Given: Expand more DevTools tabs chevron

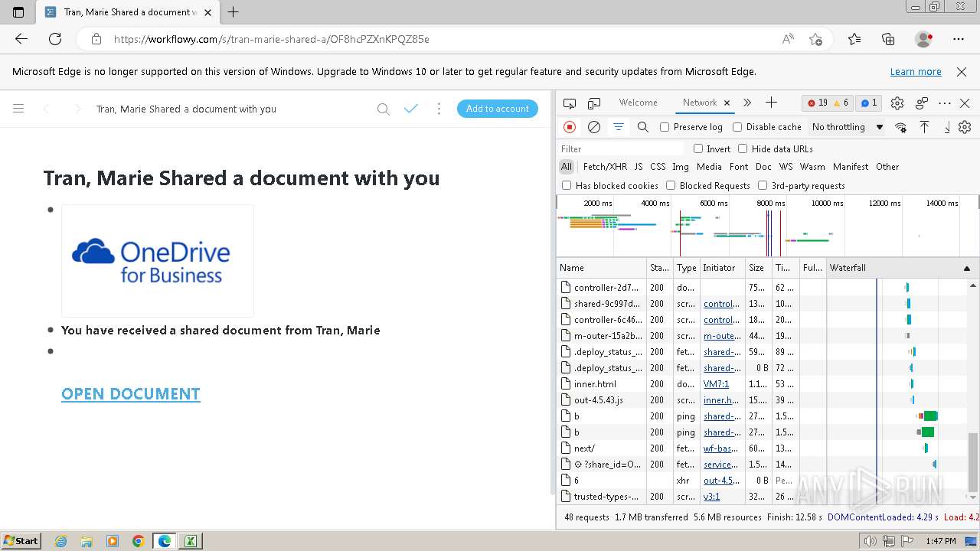Looking at the screenshot, I should (x=747, y=103).
